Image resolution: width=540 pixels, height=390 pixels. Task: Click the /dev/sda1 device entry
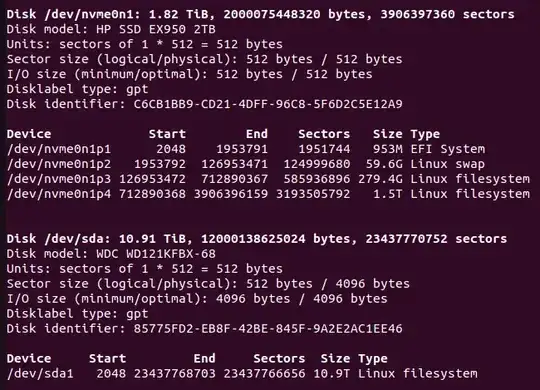[x=40, y=374]
